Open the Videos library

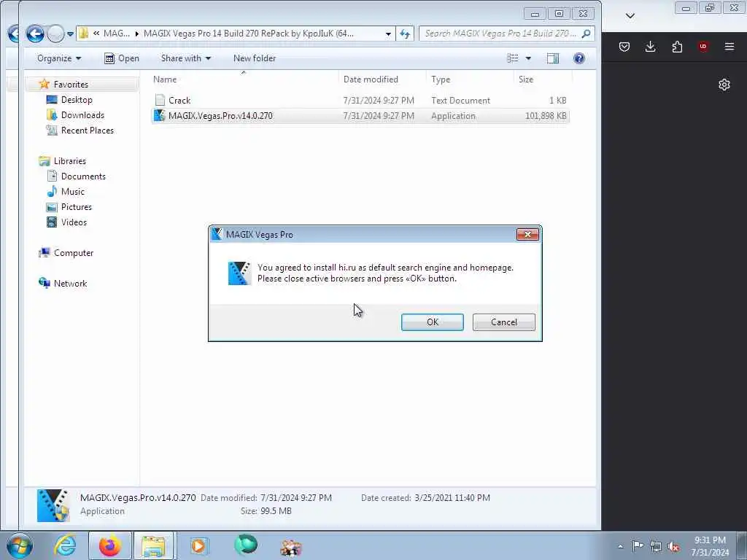pos(74,222)
